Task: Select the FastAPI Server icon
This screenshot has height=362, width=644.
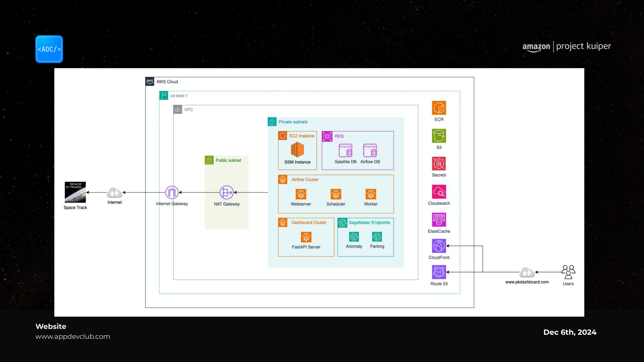Action: click(x=306, y=237)
